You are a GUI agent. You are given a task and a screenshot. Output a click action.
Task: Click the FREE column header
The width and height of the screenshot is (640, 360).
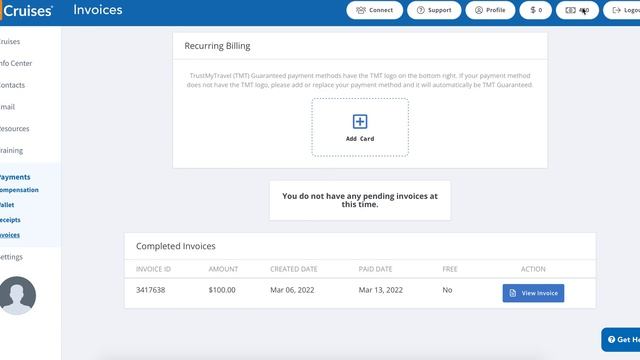pos(450,269)
